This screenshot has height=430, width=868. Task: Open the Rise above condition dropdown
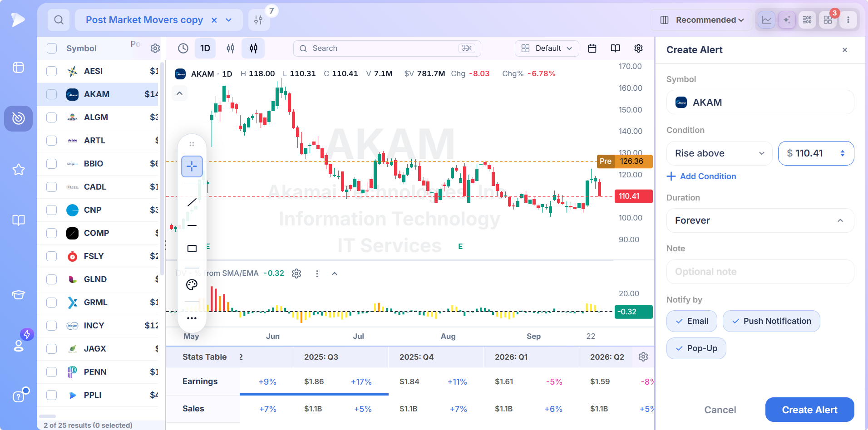[719, 153]
